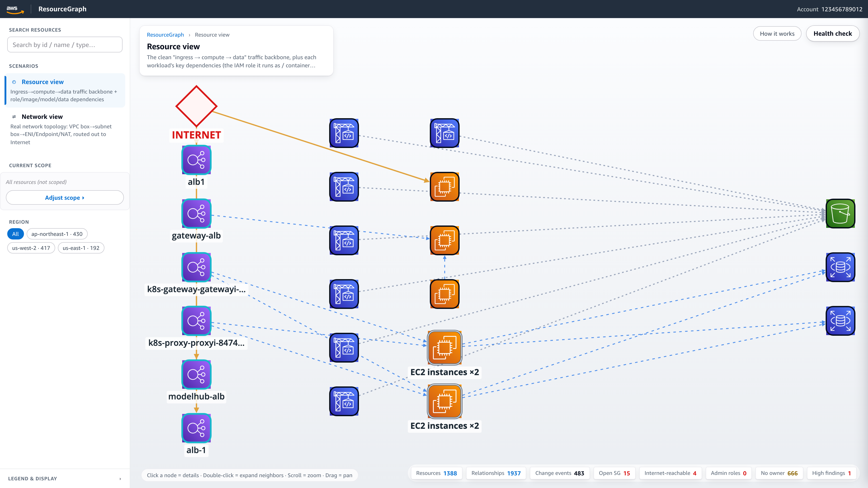The height and width of the screenshot is (488, 868).
Task: Open the High findings 1 chip
Action: (831, 473)
